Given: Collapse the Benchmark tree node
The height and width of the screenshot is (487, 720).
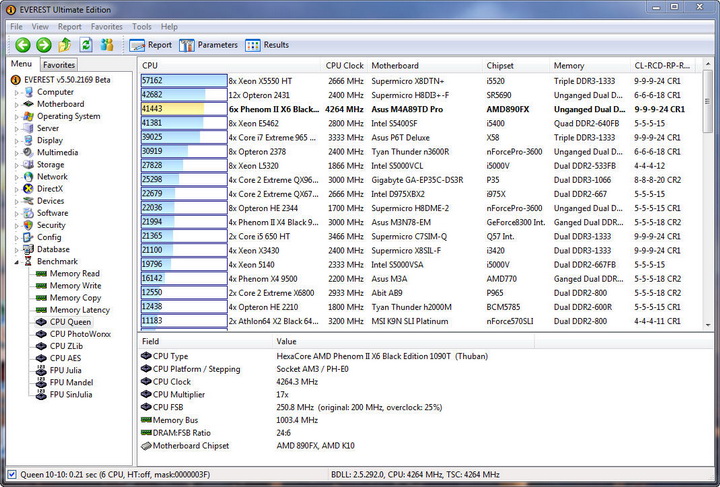Looking at the screenshot, I should coord(17,262).
